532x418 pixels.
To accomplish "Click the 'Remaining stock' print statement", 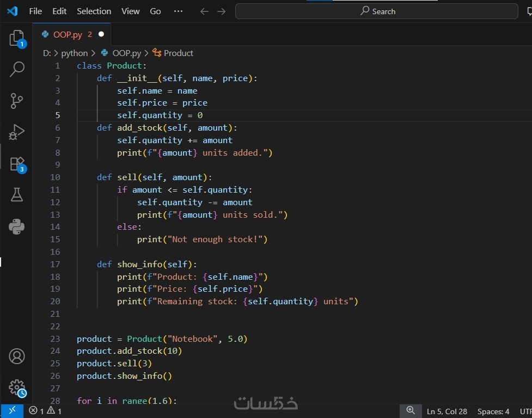I will [x=237, y=302].
